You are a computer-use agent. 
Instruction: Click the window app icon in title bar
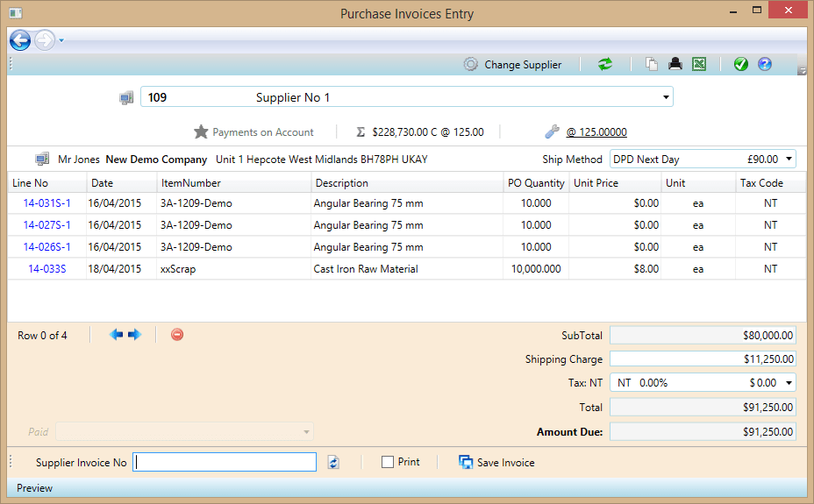tap(16, 13)
